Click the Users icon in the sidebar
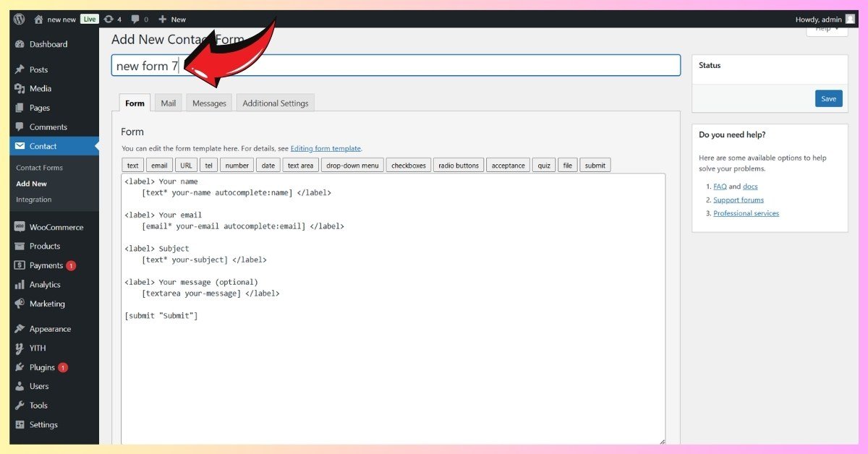Image resolution: width=868 pixels, height=454 pixels. (x=20, y=386)
